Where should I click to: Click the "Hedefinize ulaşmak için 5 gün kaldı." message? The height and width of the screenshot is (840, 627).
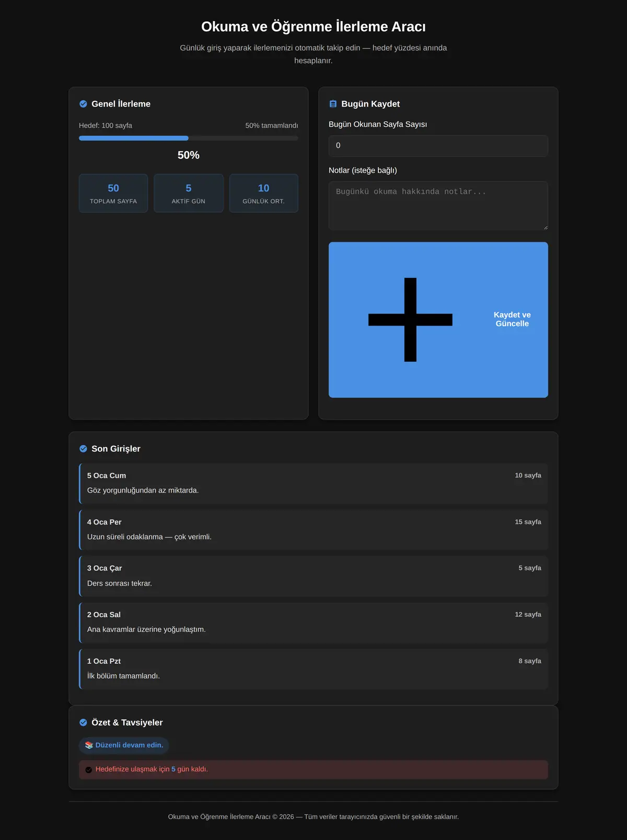click(152, 769)
